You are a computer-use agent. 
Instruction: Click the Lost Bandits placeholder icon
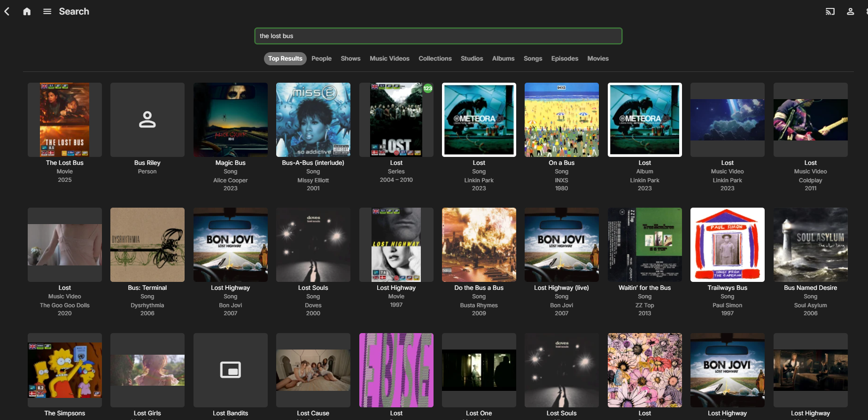click(x=231, y=370)
